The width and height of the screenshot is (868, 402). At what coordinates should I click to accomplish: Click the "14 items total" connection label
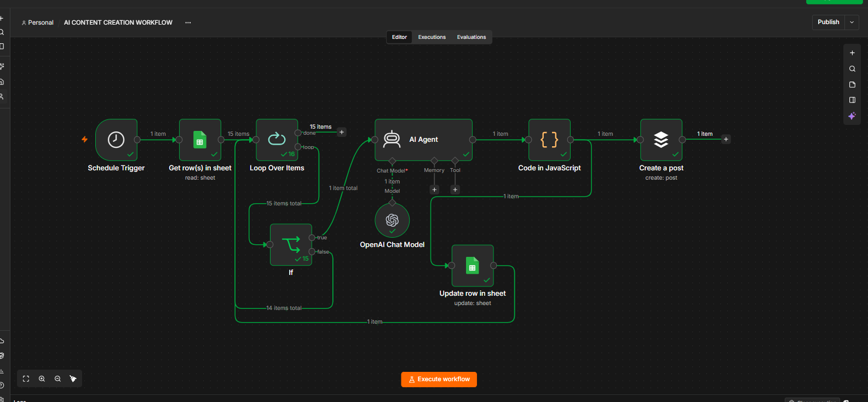pos(284,308)
